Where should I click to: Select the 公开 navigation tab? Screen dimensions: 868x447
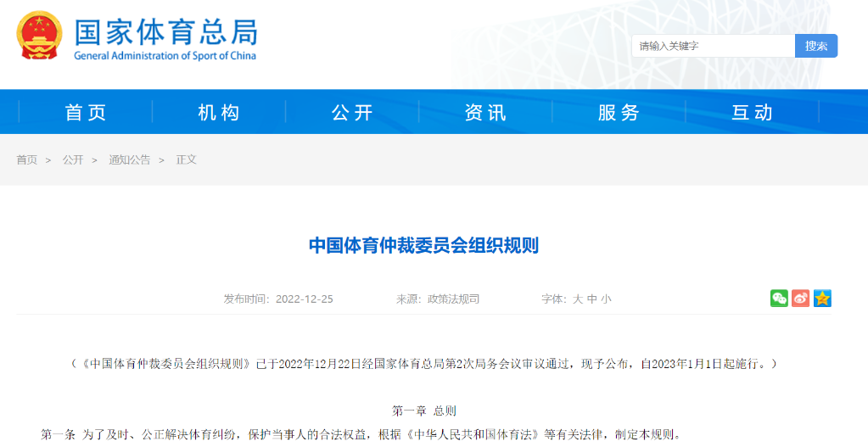352,112
